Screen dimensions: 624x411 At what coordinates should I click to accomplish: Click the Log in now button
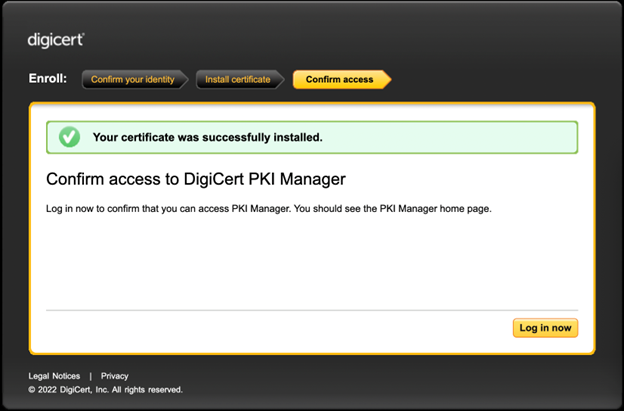pos(545,328)
